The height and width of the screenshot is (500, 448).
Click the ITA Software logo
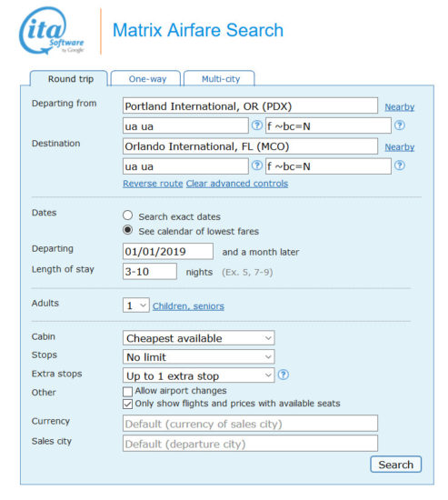[x=52, y=31]
